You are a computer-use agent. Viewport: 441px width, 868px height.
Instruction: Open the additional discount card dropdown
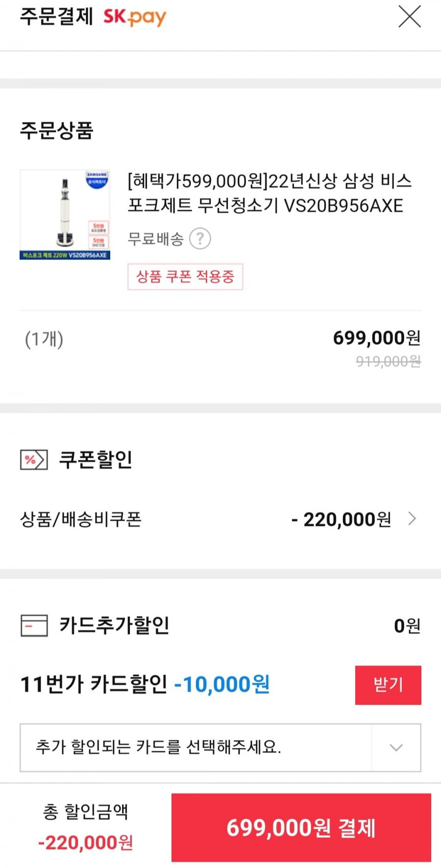click(220, 747)
